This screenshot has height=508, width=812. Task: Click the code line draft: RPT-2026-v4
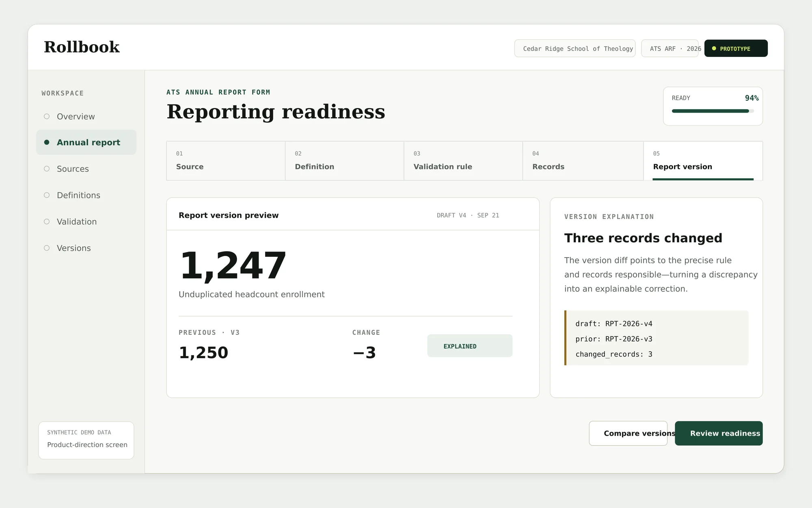(x=614, y=324)
